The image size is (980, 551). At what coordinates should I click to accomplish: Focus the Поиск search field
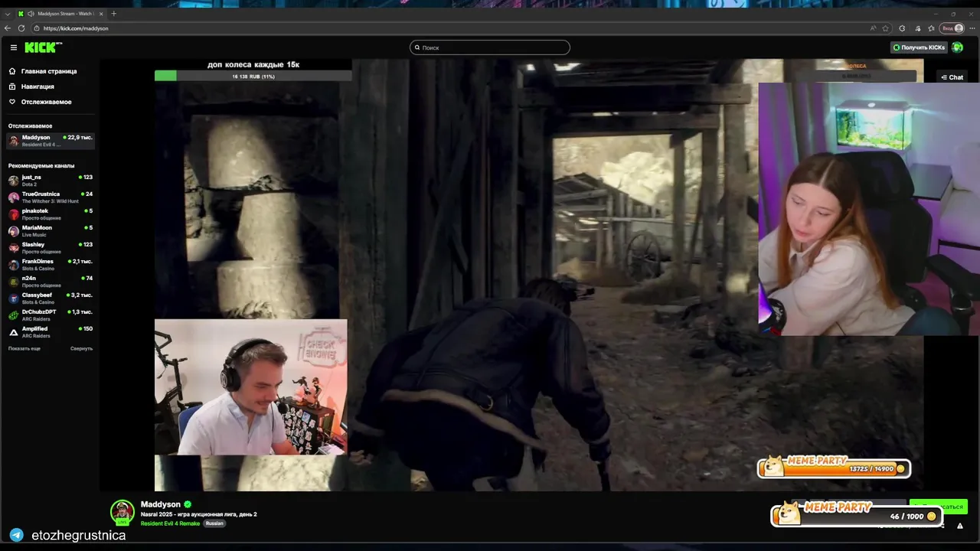point(490,47)
